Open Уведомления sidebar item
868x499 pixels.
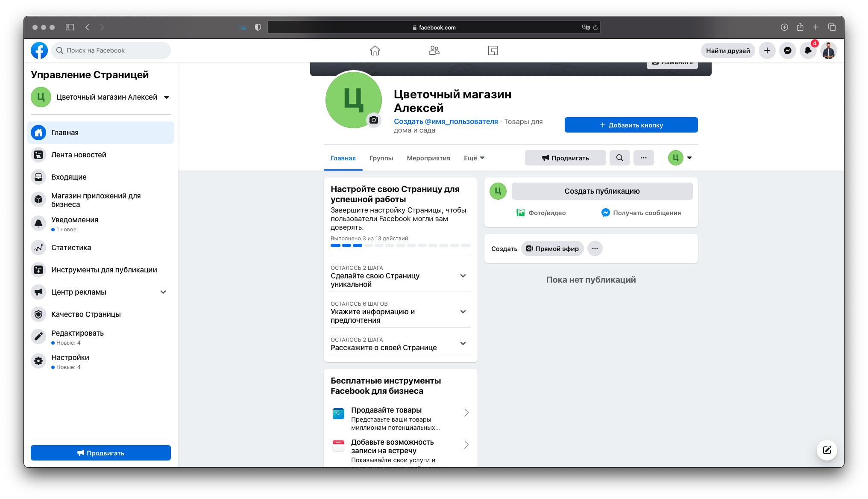click(x=101, y=224)
